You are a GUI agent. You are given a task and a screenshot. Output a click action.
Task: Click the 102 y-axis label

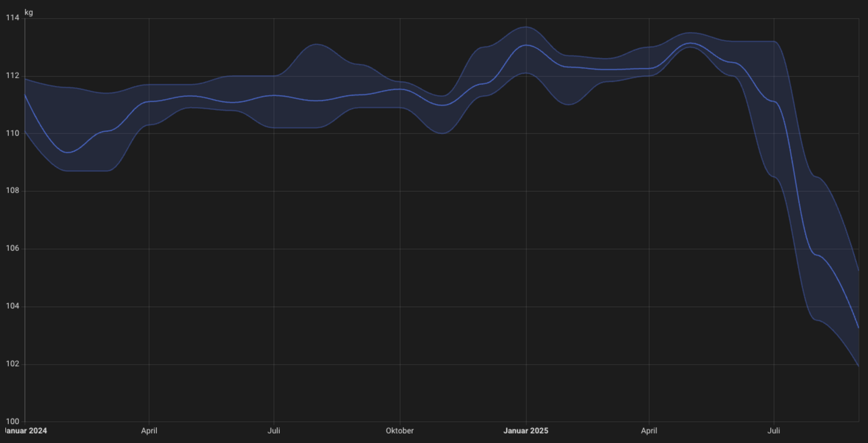(13, 364)
